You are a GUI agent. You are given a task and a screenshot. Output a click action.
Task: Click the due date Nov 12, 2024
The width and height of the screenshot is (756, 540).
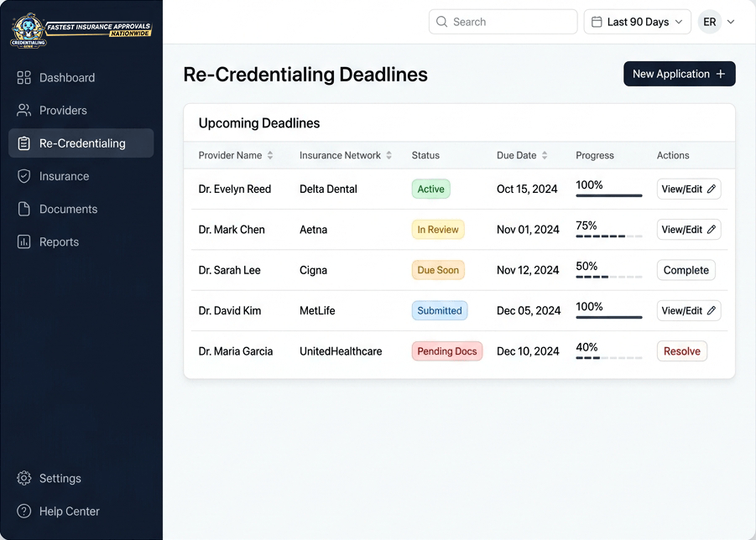528,270
